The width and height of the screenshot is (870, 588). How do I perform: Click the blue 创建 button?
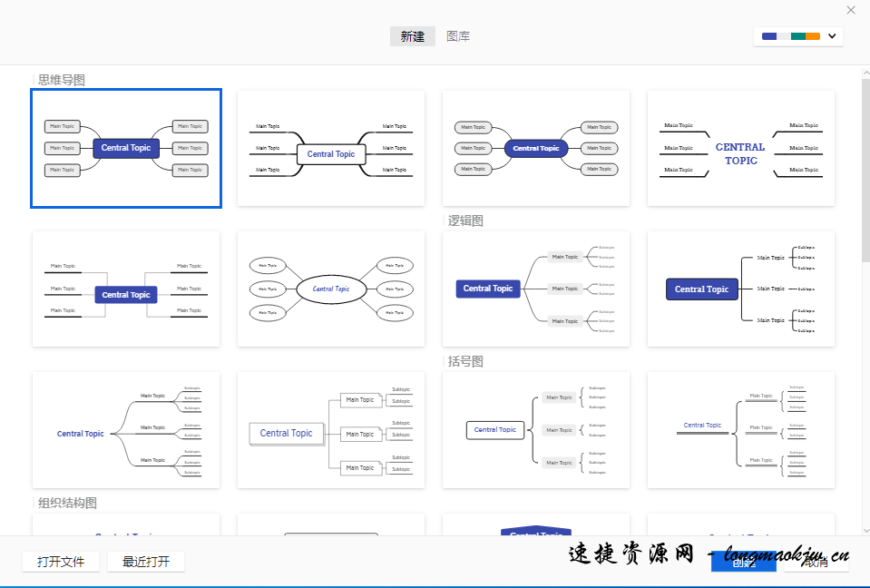(744, 562)
